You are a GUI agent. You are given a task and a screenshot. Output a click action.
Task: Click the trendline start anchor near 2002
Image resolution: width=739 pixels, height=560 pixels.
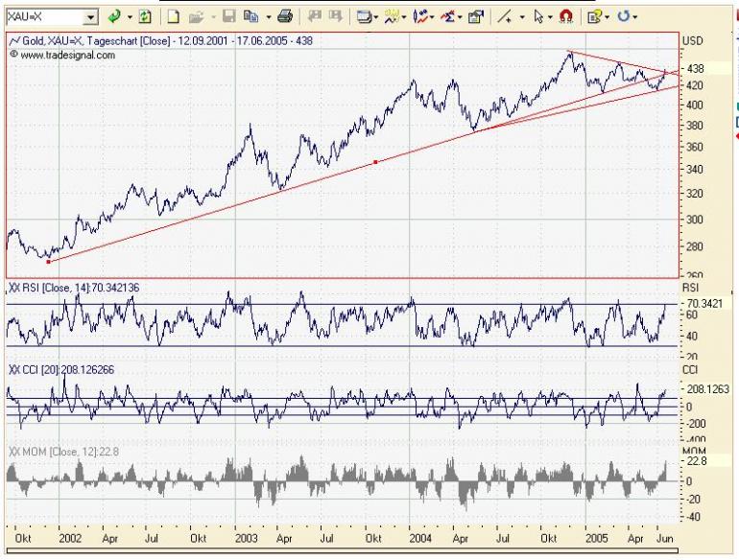click(48, 262)
